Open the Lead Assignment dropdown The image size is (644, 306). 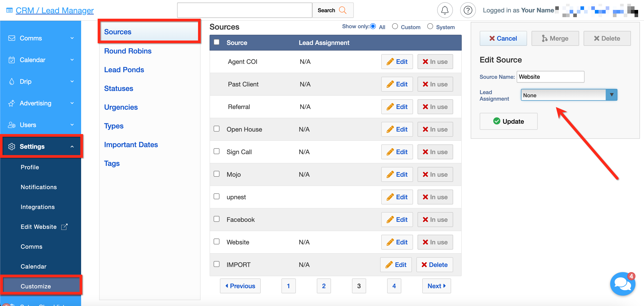pyautogui.click(x=569, y=95)
